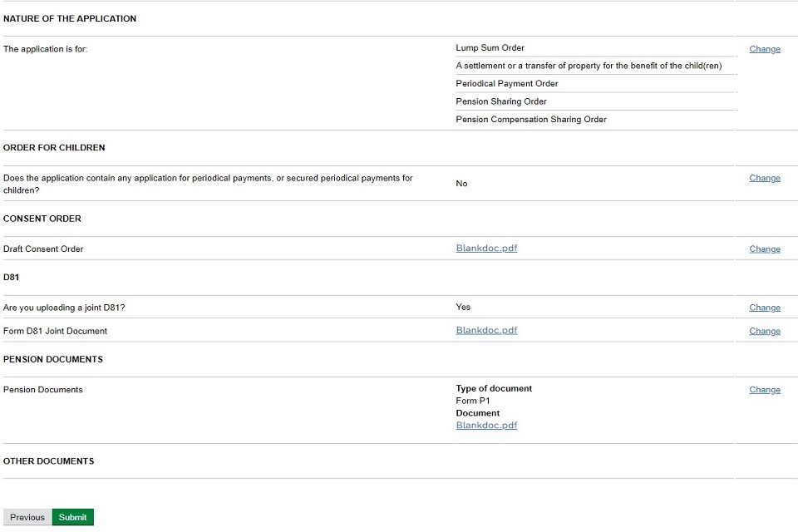Screen dimensions: 798x532
Task: Click the PENSION DOCUMENTS section heading
Action: [x=53, y=359]
